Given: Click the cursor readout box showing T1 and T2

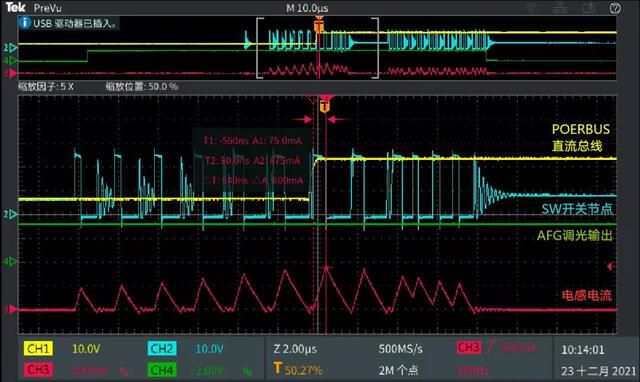Looking at the screenshot, I should coord(252,161).
